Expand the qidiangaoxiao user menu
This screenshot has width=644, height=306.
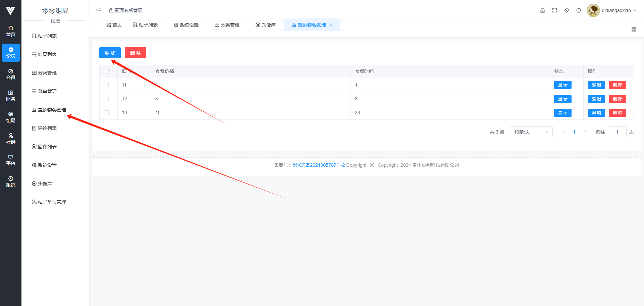click(x=611, y=10)
